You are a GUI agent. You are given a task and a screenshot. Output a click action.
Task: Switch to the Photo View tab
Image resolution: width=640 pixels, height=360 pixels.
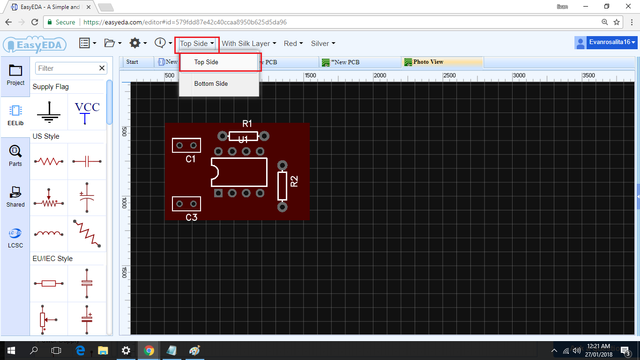442,62
